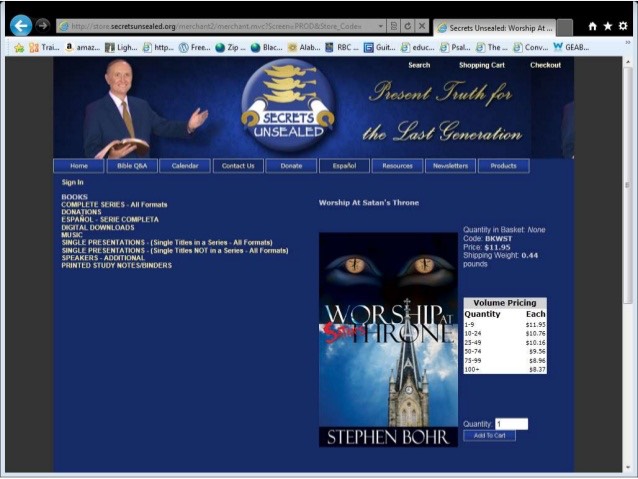Open Favorites star icon
The width and height of the screenshot is (638, 479).
click(607, 26)
